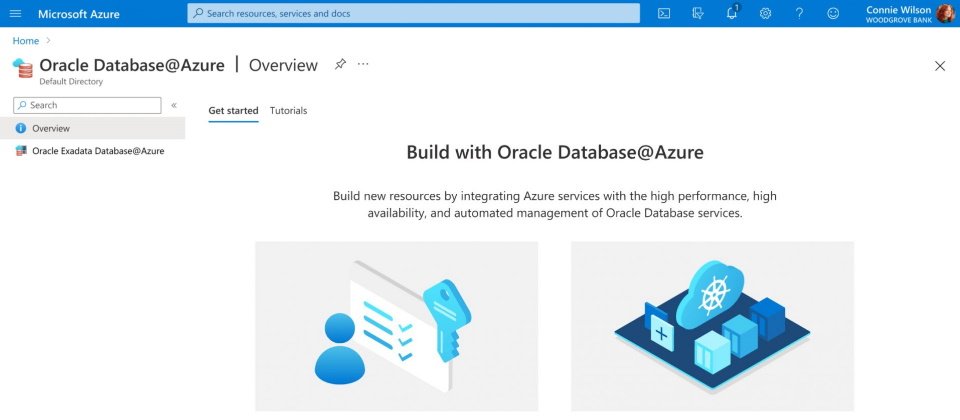Viewport: 960px width, 420px height.
Task: Click the global search resources box
Action: [413, 13]
